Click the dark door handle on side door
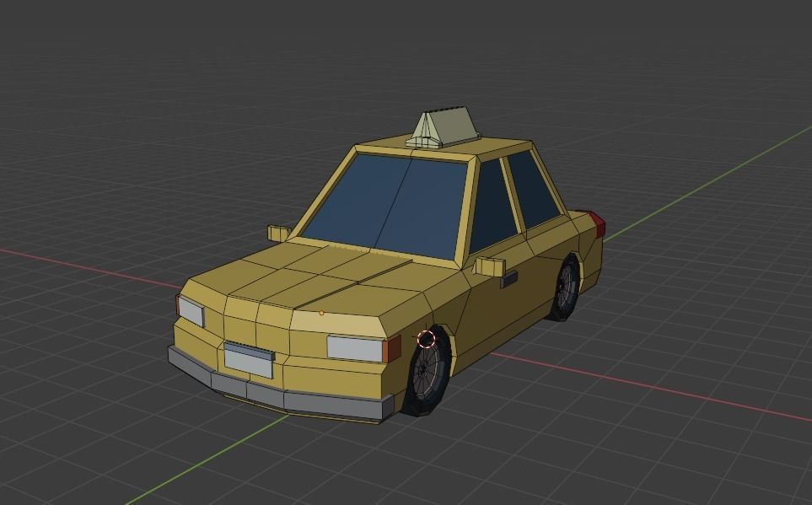812x505 pixels. click(x=509, y=280)
